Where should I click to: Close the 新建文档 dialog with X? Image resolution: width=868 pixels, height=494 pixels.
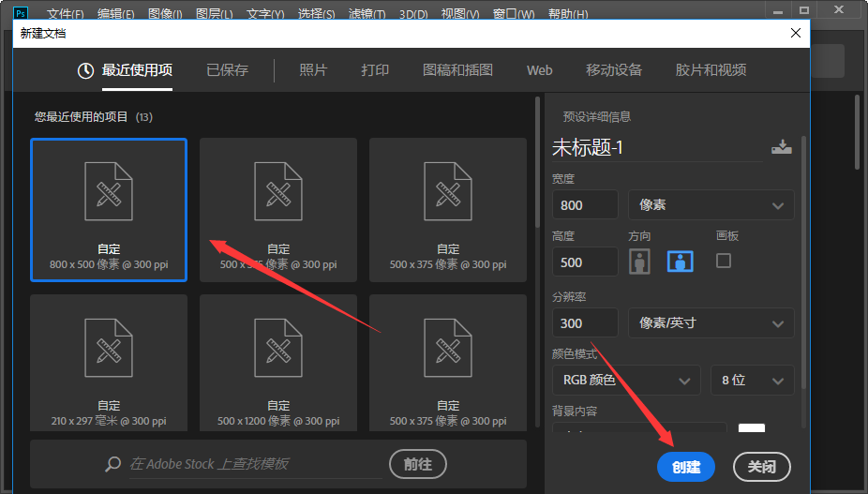(x=796, y=33)
